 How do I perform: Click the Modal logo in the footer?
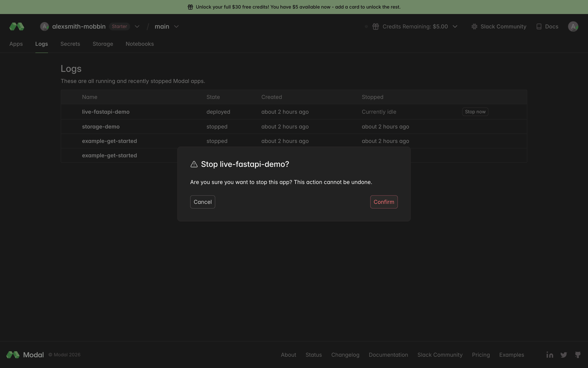[13, 355]
